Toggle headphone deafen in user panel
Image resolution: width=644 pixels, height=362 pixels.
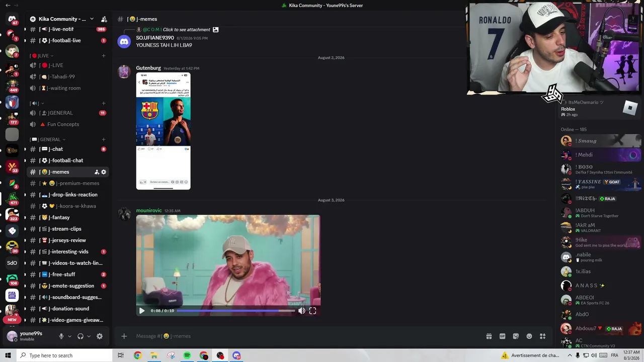[x=80, y=336]
